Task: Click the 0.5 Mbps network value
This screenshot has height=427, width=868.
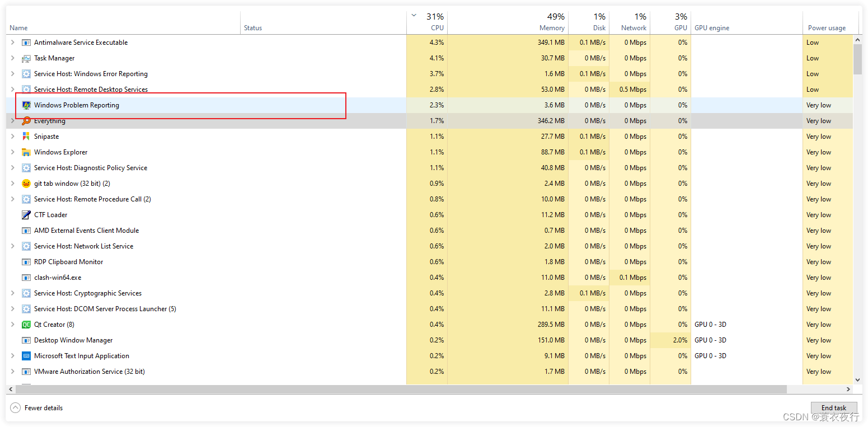Action: (x=634, y=90)
